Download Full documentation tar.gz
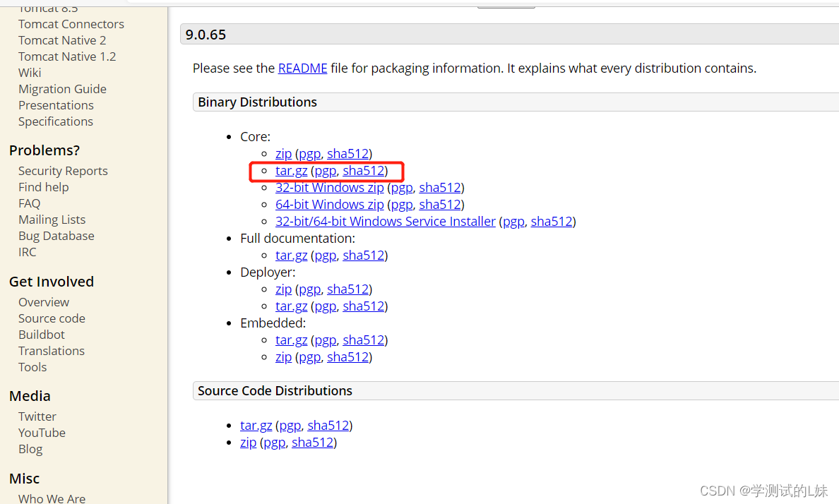 click(x=291, y=256)
